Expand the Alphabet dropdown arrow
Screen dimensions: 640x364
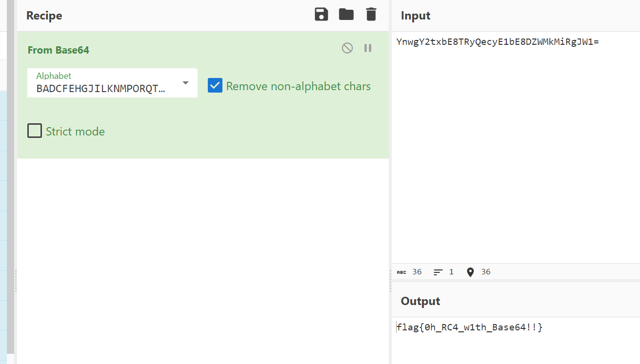click(185, 83)
